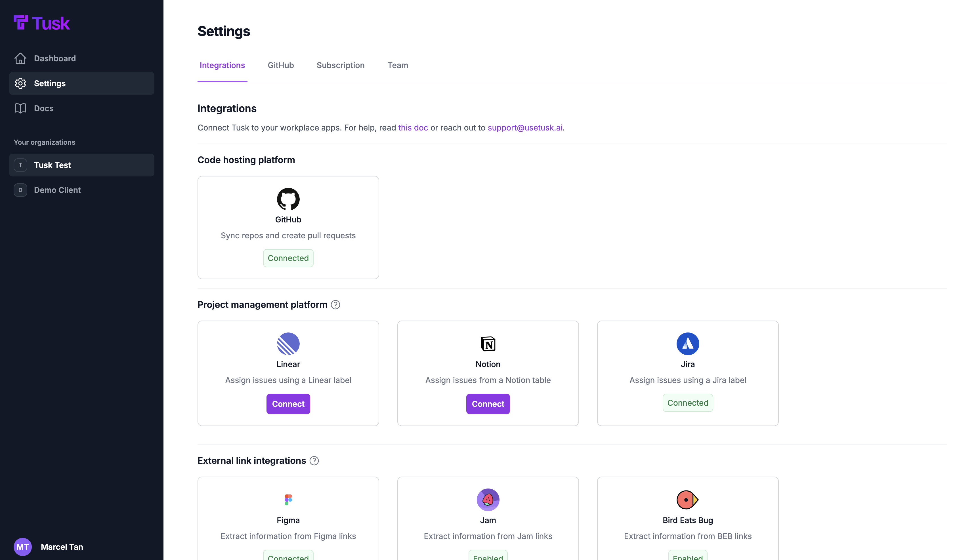978x560 pixels.
Task: Click the Settings page heading
Action: coord(224,31)
